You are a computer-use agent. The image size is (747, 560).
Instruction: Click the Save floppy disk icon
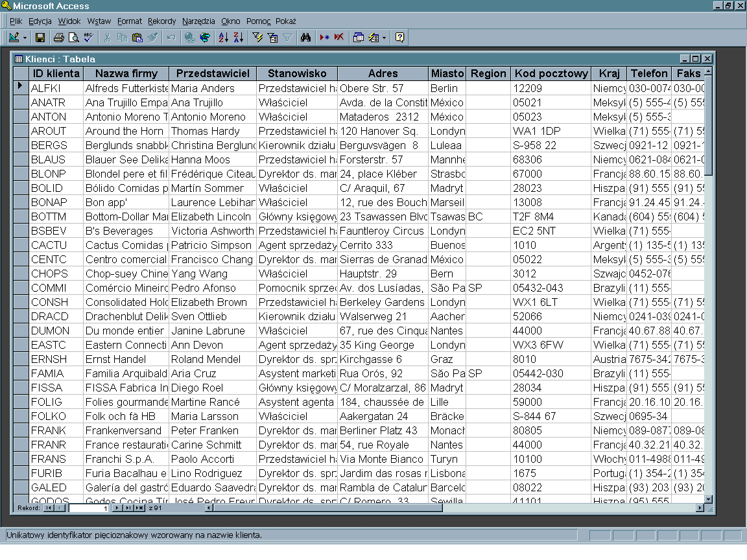pos(40,38)
